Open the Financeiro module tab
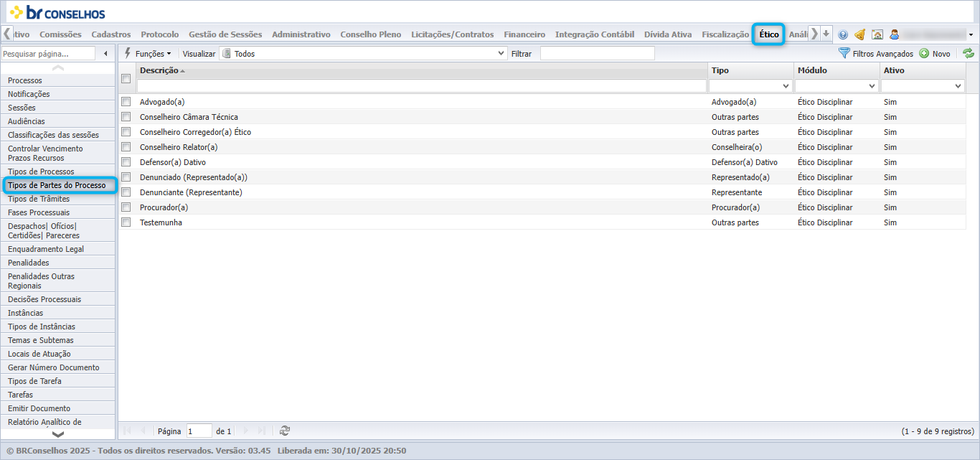 (x=524, y=34)
